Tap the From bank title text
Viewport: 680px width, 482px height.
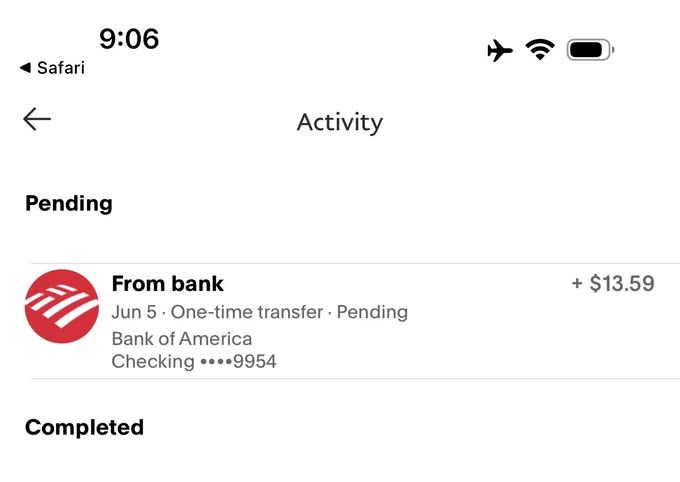tap(167, 284)
